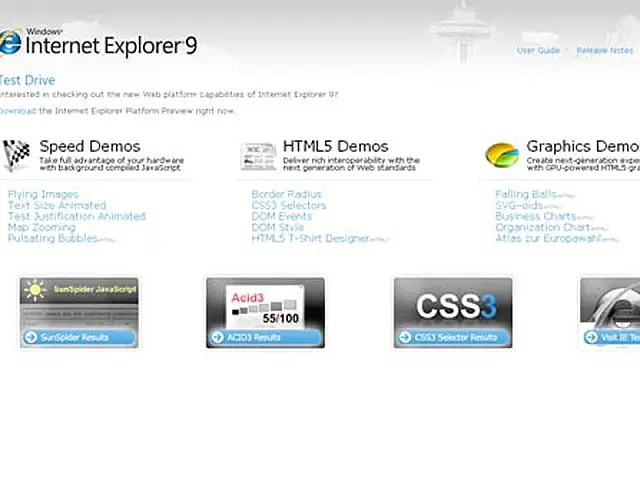
Task: Open the SVG-oids demo
Action: pyautogui.click(x=519, y=205)
